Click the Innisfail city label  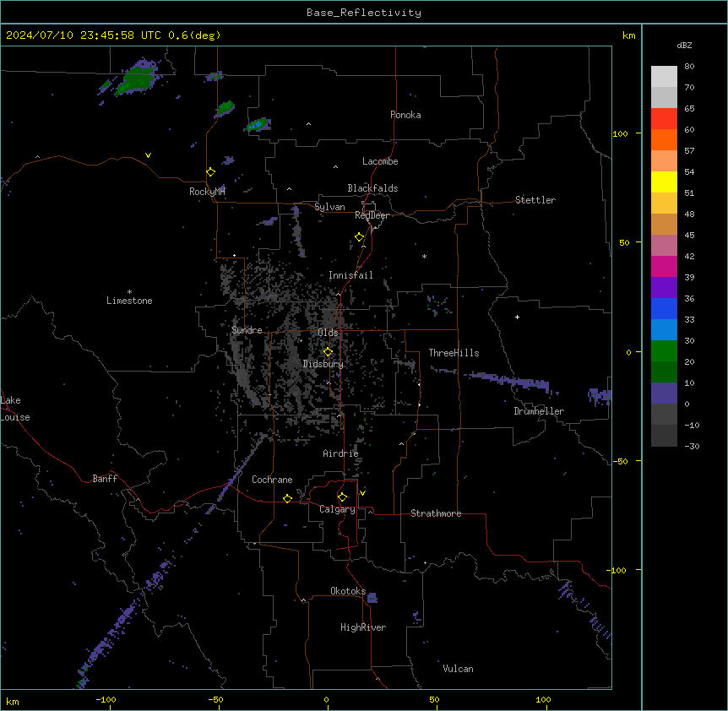pos(350,275)
